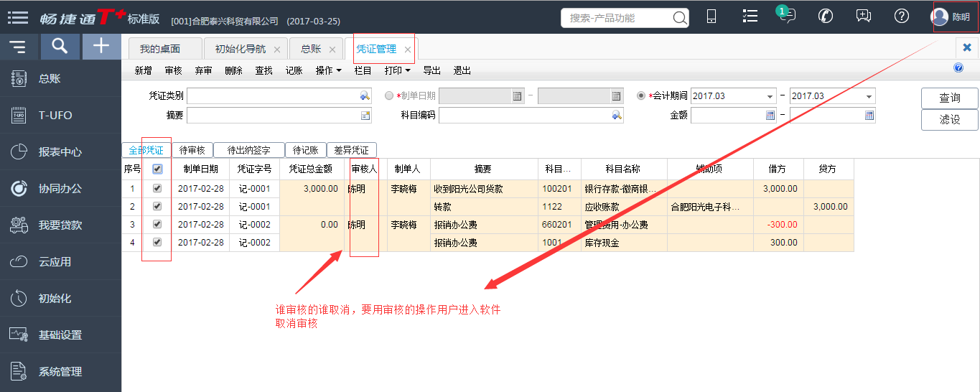Open the message notifications chat icon
The image size is (980, 392).
click(788, 16)
